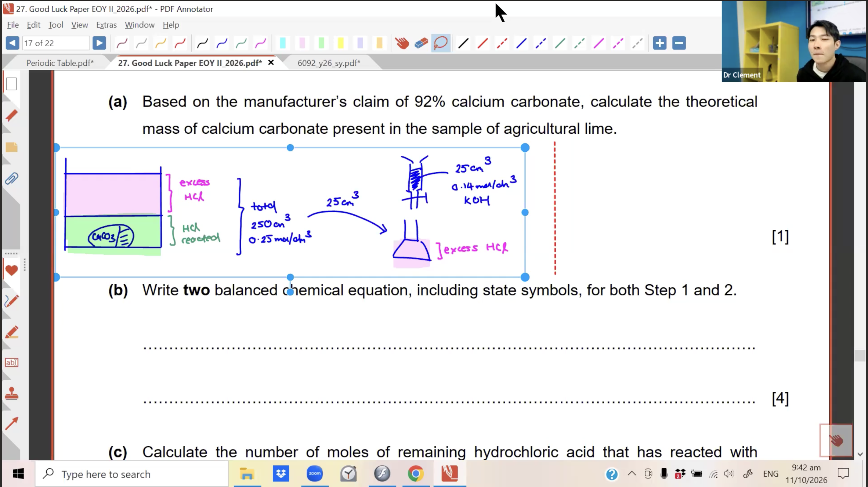
Task: Select the red pen sidebar tool
Action: [x=11, y=115]
